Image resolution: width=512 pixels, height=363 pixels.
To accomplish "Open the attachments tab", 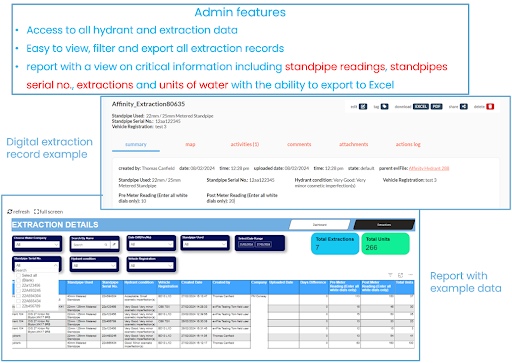I will tap(354, 144).
